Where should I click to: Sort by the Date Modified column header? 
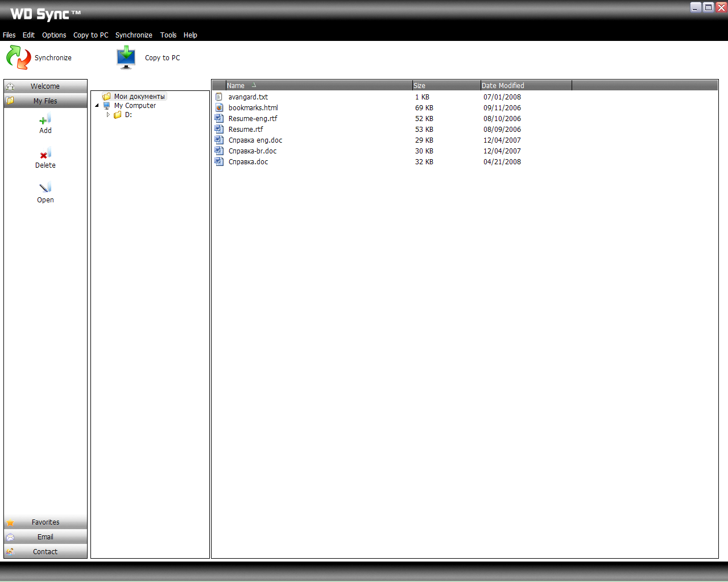(x=526, y=85)
